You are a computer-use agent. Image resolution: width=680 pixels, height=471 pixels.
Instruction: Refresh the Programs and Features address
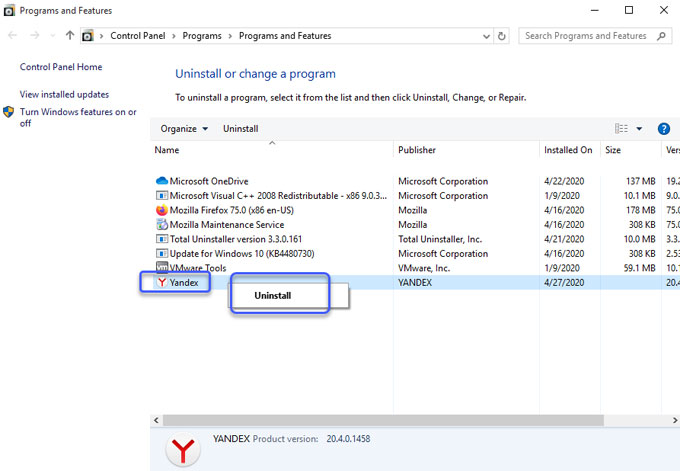502,36
